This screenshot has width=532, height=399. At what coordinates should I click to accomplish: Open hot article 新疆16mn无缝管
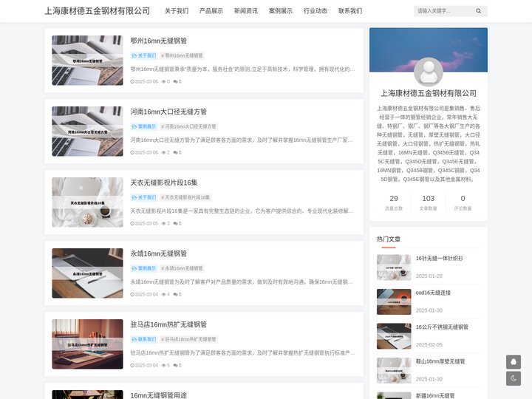pyautogui.click(x=435, y=395)
